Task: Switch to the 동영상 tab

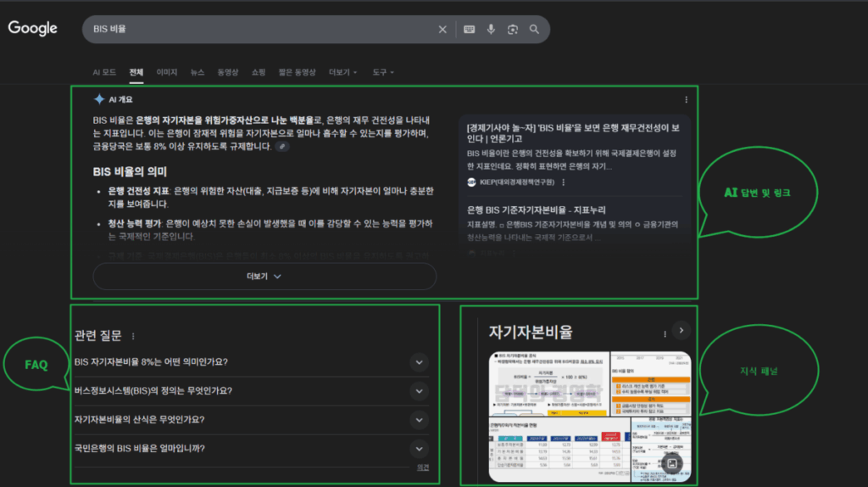Action: (227, 73)
